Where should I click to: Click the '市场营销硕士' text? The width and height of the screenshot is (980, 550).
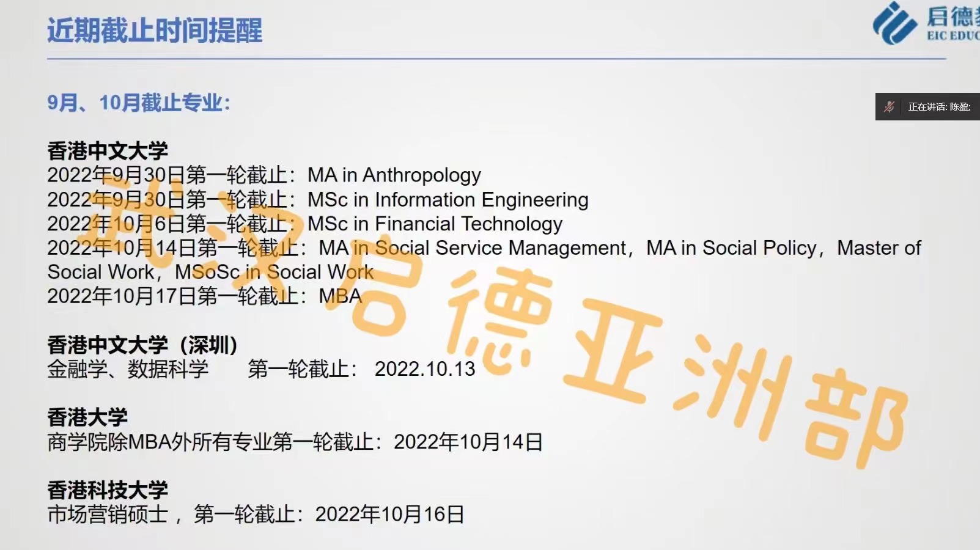[108, 515]
